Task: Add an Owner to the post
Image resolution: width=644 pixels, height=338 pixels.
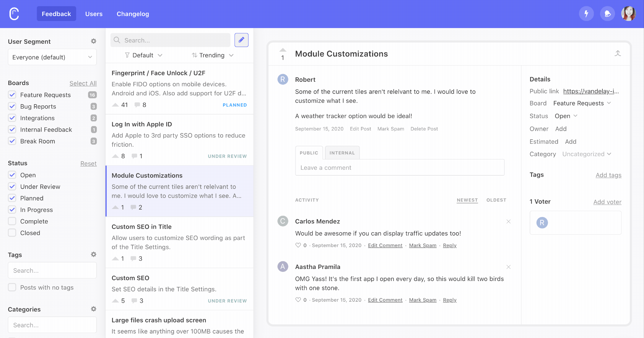Action: click(x=561, y=129)
